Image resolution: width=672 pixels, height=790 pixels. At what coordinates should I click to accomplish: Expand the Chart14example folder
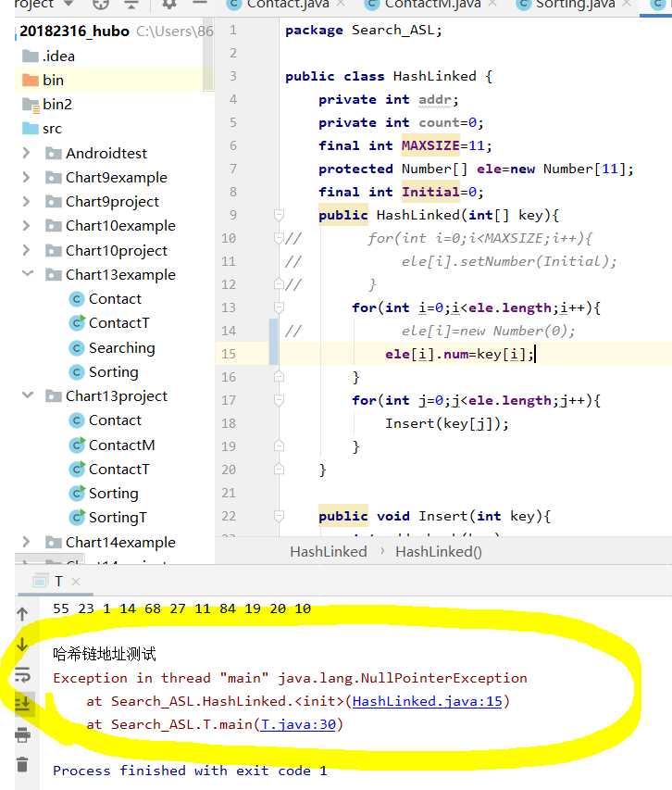26,542
